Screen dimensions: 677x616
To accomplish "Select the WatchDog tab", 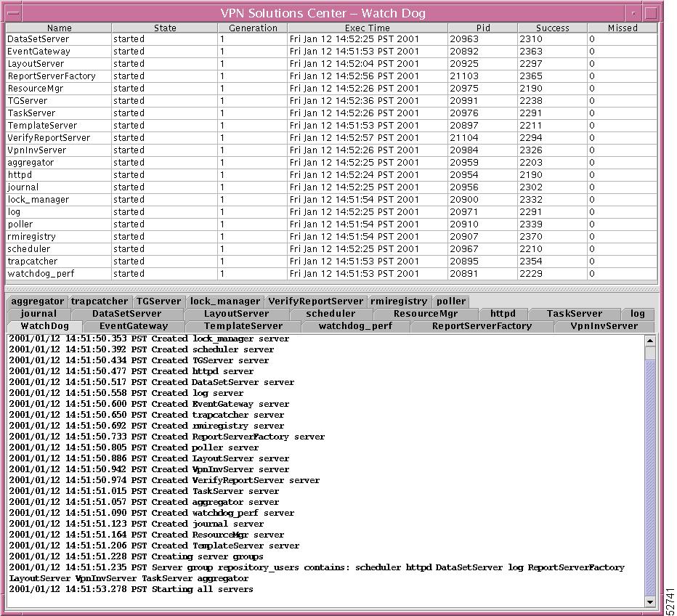I will tap(44, 326).
